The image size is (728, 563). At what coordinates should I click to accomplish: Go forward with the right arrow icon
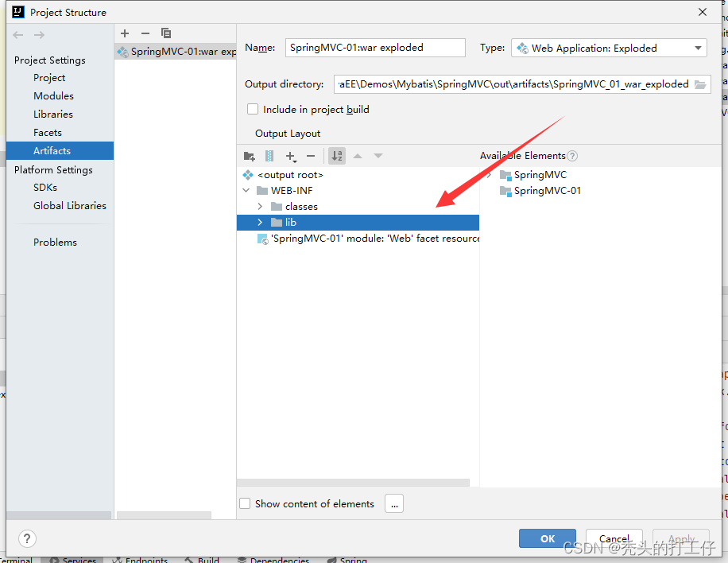click(40, 35)
